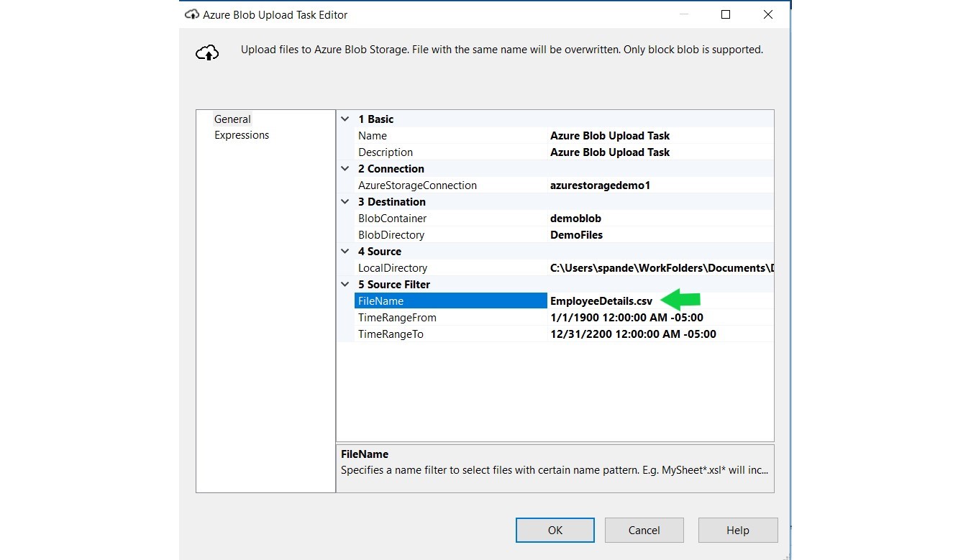Collapse the 5 Source Filter section
Image resolution: width=971 pixels, height=560 pixels.
[x=345, y=285]
